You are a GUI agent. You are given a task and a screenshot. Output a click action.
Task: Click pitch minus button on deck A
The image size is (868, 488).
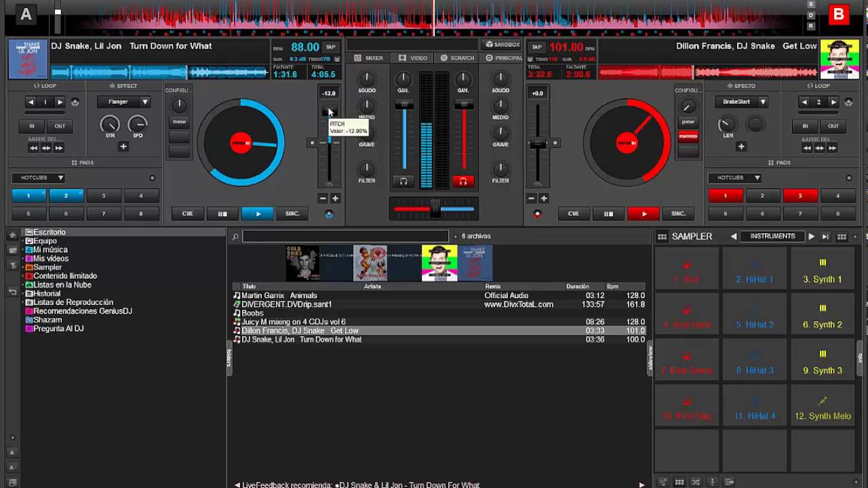323,199
